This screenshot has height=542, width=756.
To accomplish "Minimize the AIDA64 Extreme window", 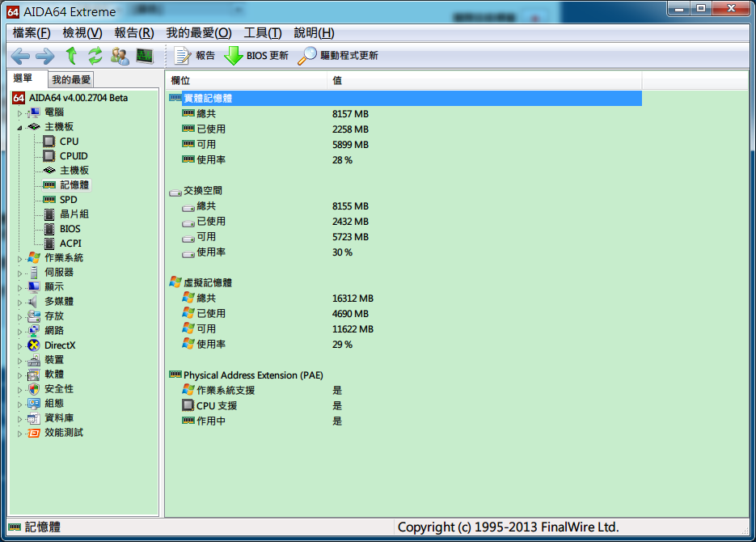I will (679, 8).
